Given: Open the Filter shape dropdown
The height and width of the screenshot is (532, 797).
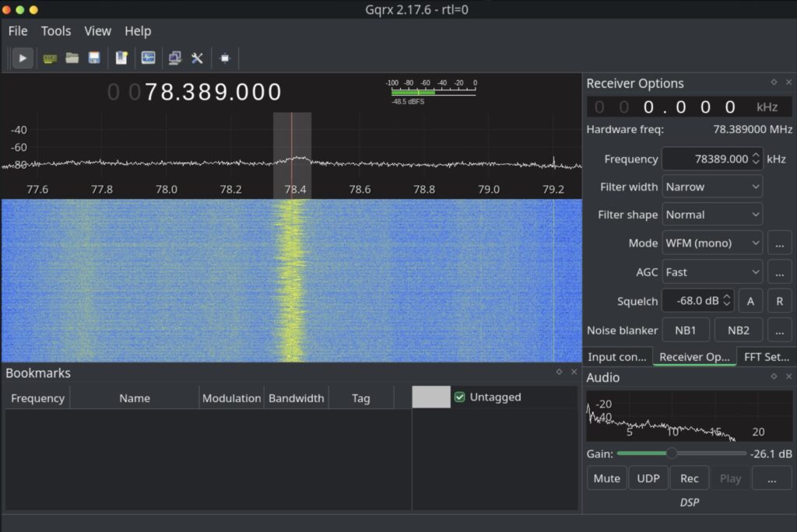Looking at the screenshot, I should [712, 215].
